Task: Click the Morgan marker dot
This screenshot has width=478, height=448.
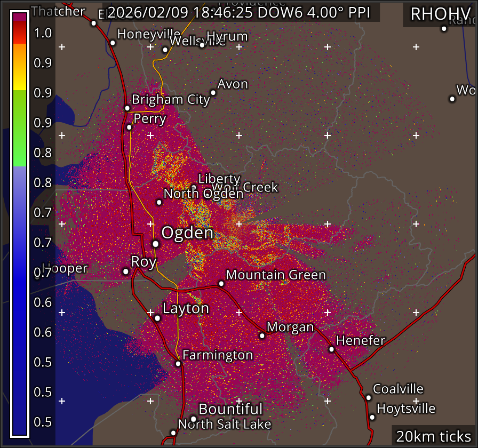Action: tap(262, 335)
